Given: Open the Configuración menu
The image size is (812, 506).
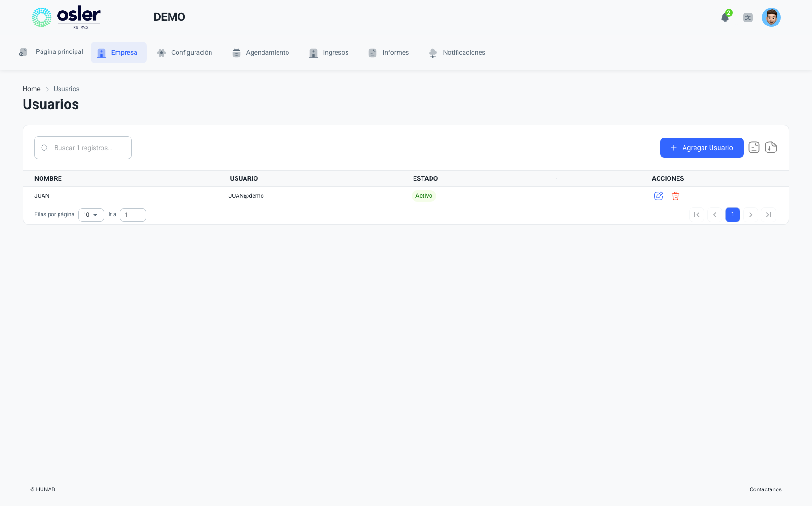Looking at the screenshot, I should point(185,52).
